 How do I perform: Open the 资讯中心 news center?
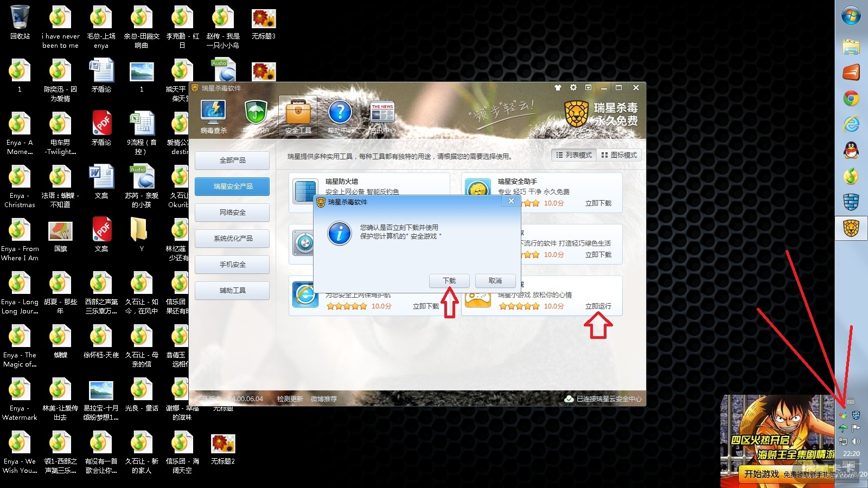[382, 116]
